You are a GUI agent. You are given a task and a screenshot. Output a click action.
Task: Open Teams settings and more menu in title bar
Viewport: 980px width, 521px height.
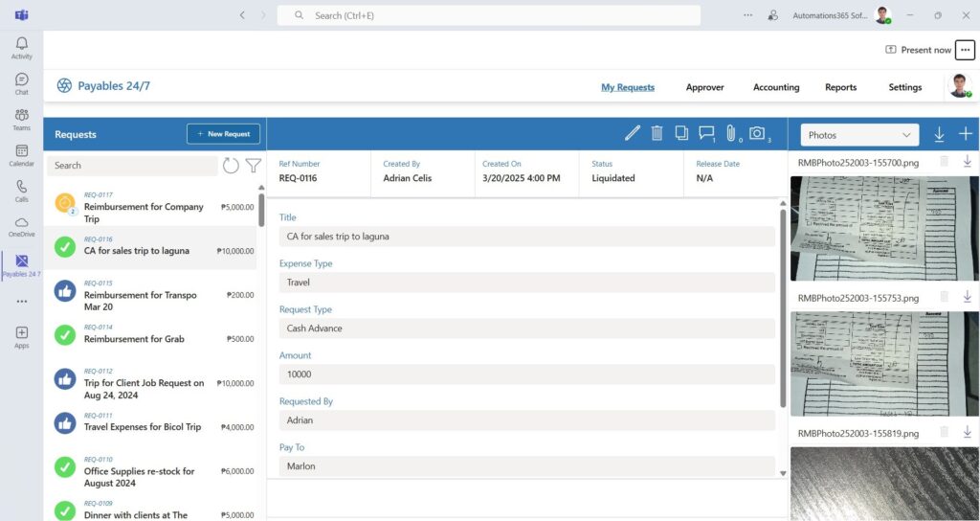(x=747, y=15)
